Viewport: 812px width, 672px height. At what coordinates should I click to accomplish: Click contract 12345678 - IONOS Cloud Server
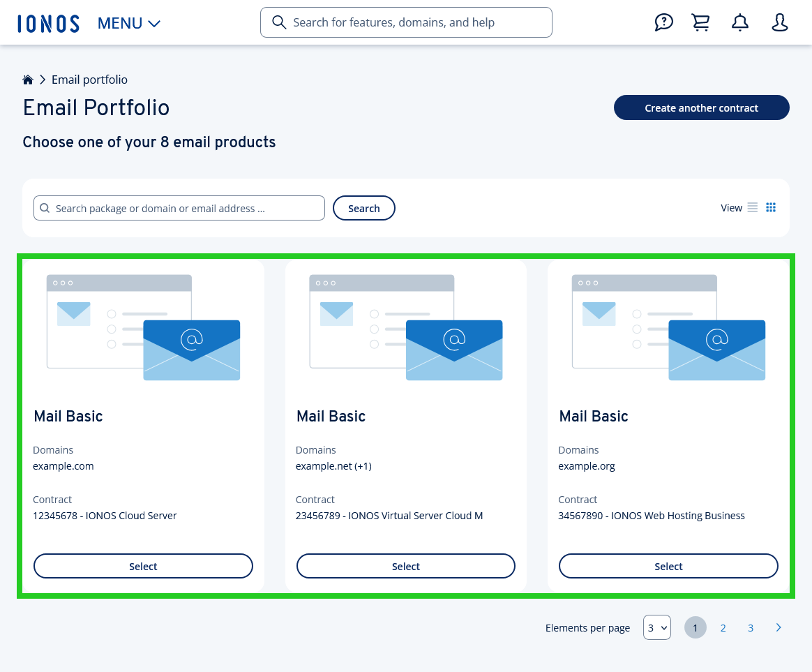[105, 516]
